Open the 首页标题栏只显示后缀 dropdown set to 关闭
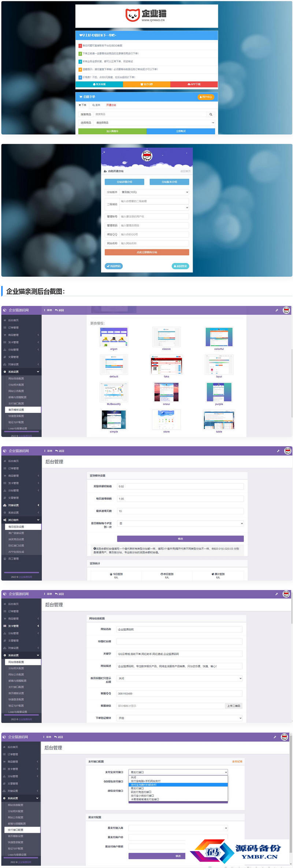 (179, 678)
